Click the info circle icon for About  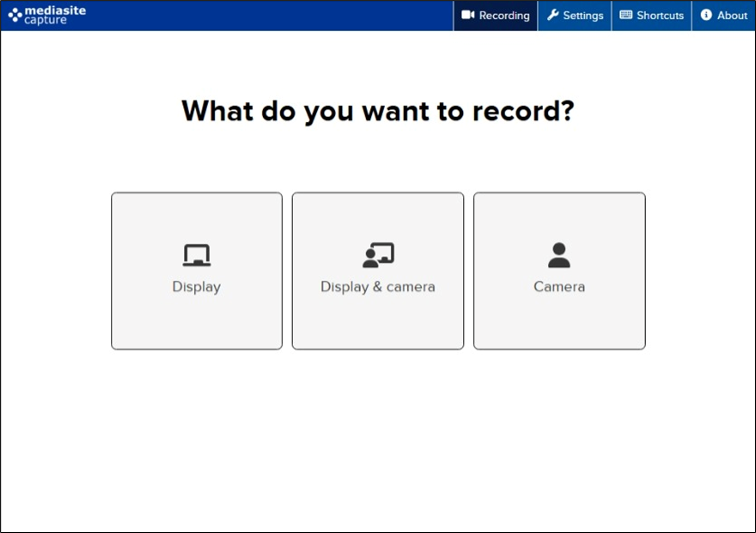[706, 15]
